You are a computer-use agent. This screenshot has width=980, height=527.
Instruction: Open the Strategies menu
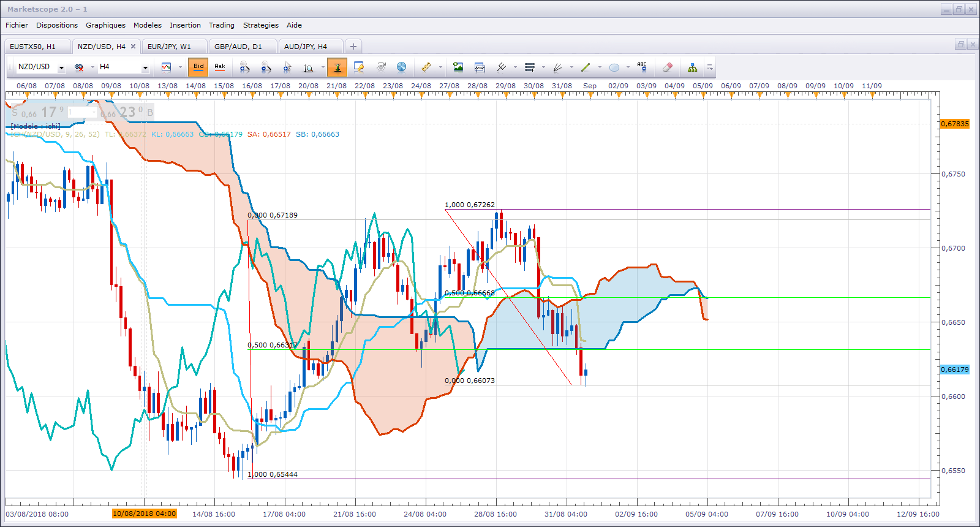tap(261, 25)
